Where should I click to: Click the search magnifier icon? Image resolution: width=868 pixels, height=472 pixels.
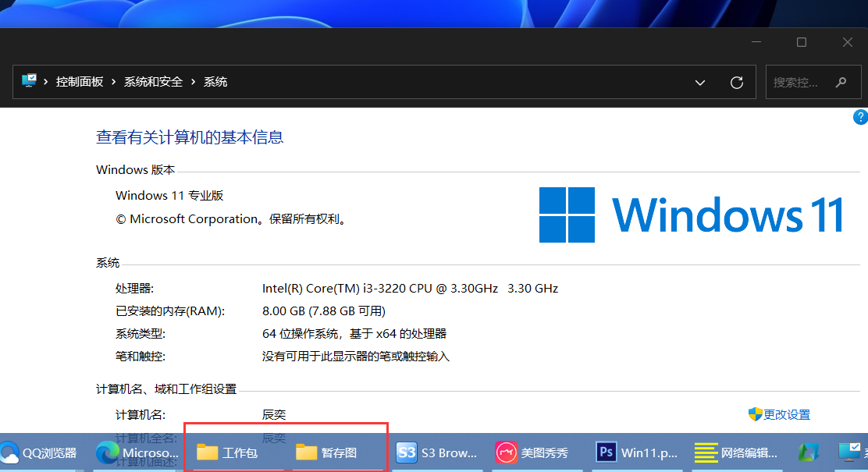(840, 81)
